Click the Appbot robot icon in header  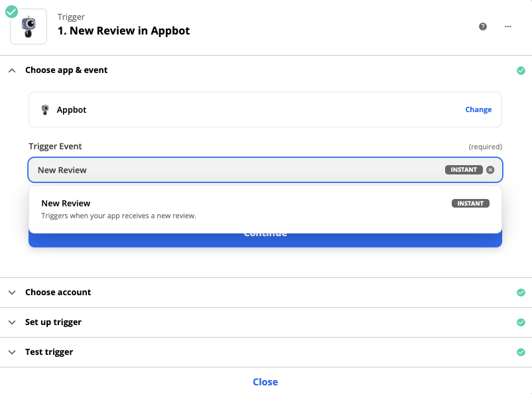click(x=29, y=27)
